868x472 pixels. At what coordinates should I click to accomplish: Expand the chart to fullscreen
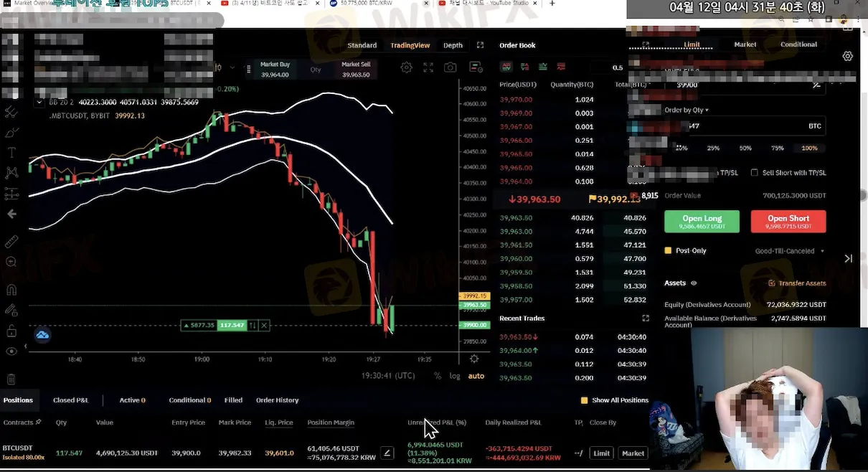[x=480, y=45]
